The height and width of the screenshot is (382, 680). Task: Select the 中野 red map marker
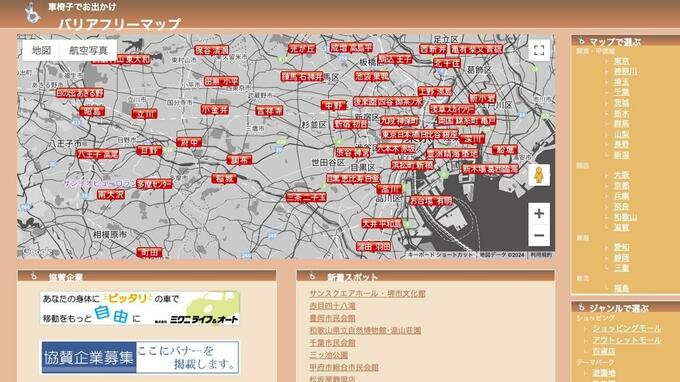point(333,105)
